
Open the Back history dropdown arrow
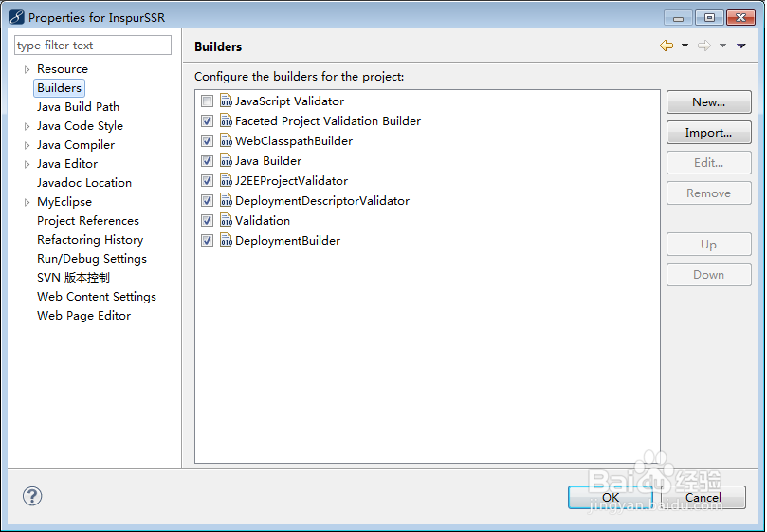685,46
